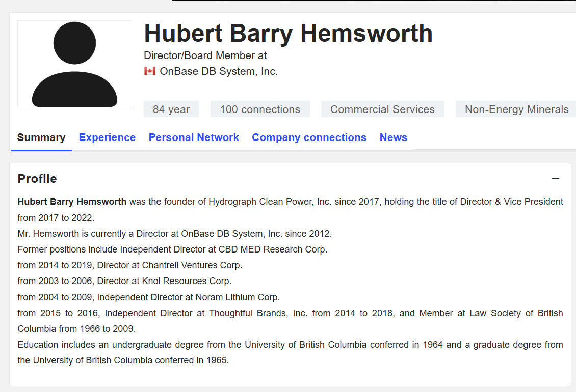Image resolution: width=576 pixels, height=392 pixels.
Task: Click 'Mr. Hemsworth is currently a Director' sentence
Action: coord(175,234)
